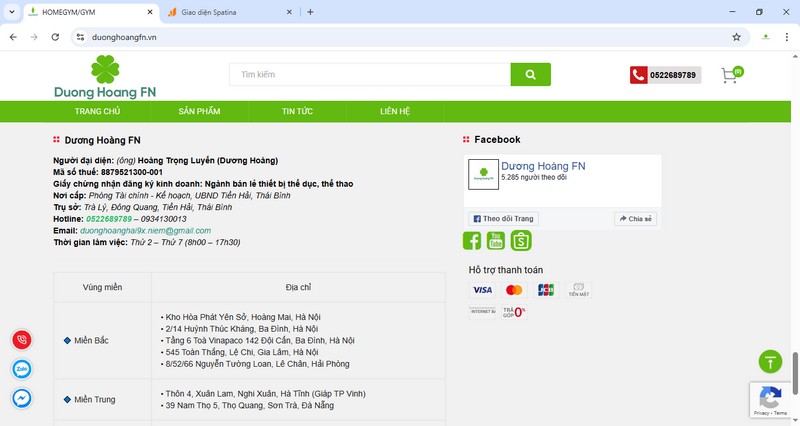
Task: Click the Mastercard payment icon
Action: [x=514, y=290]
